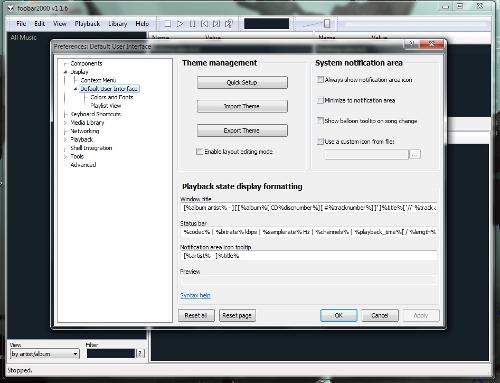Open the View menu
The width and height of the screenshot is (500, 383).
coord(60,24)
